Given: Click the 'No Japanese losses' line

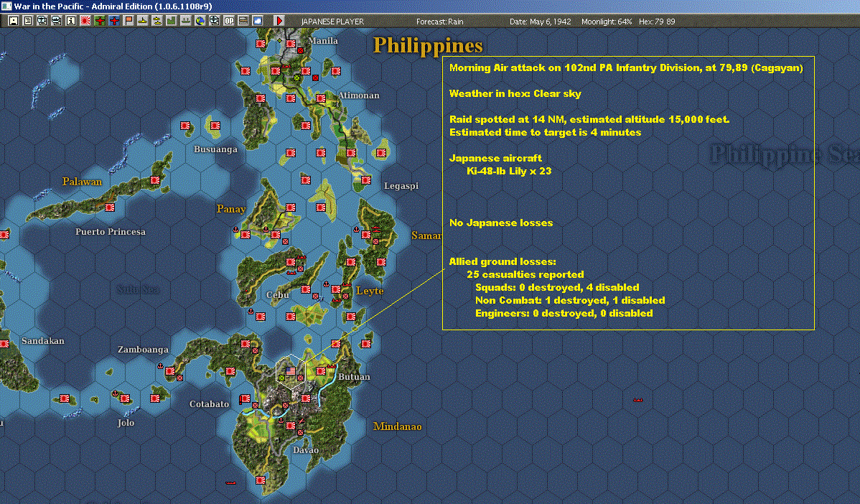Looking at the screenshot, I should click(x=501, y=223).
